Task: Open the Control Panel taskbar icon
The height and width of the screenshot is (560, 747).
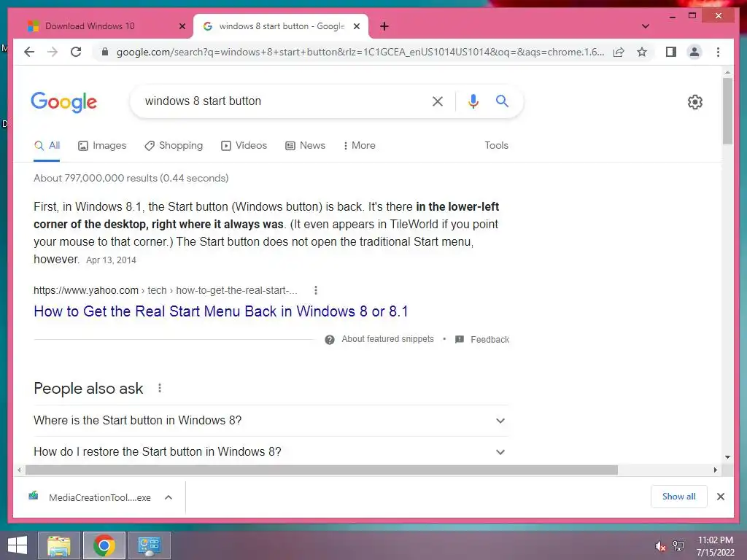Action: point(150,545)
